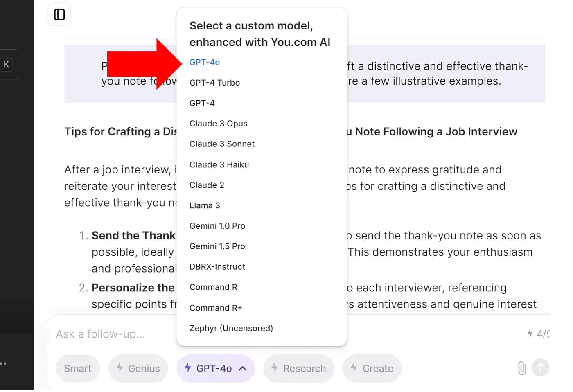Select Gemini 1.5 Pro model
This screenshot has height=392, width=573.
217,246
